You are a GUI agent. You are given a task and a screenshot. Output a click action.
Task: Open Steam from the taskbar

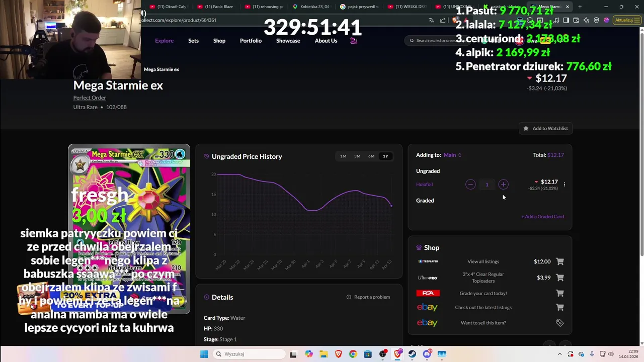[x=412, y=354]
